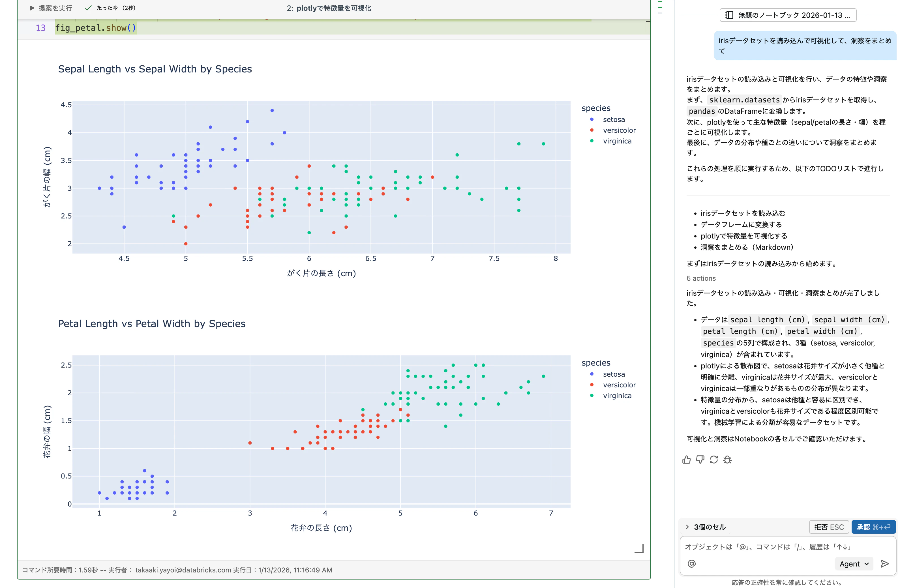Screen dimensions: 900x588
Task: Click the green checkmark execution status icon
Action: [x=88, y=8]
